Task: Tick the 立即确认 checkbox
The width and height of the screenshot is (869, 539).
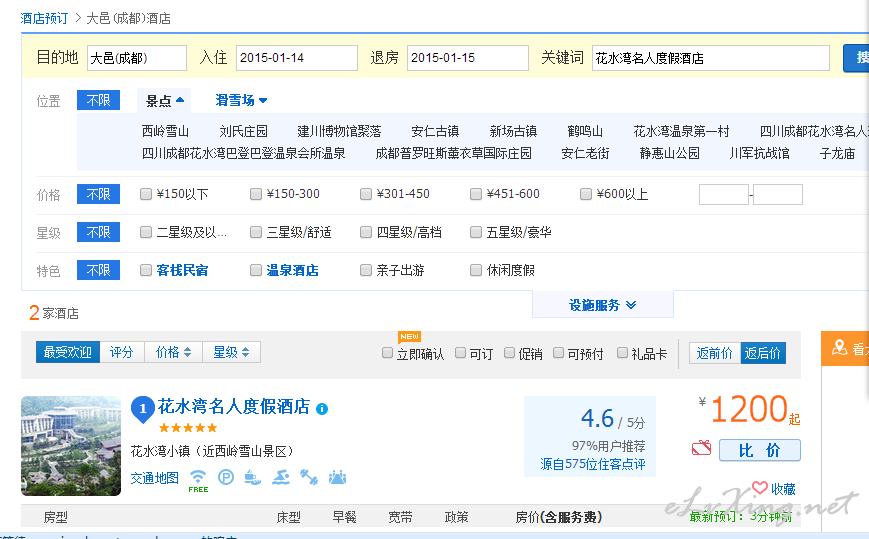Action: click(x=388, y=353)
